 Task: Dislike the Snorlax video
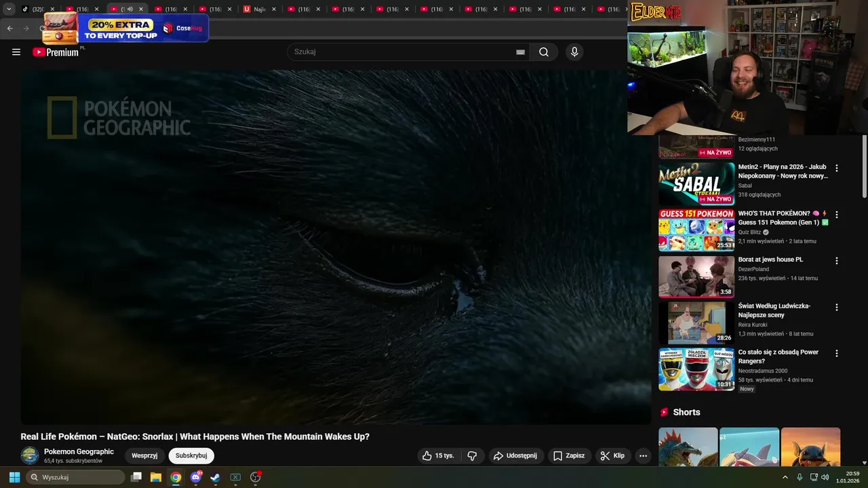pos(473,455)
